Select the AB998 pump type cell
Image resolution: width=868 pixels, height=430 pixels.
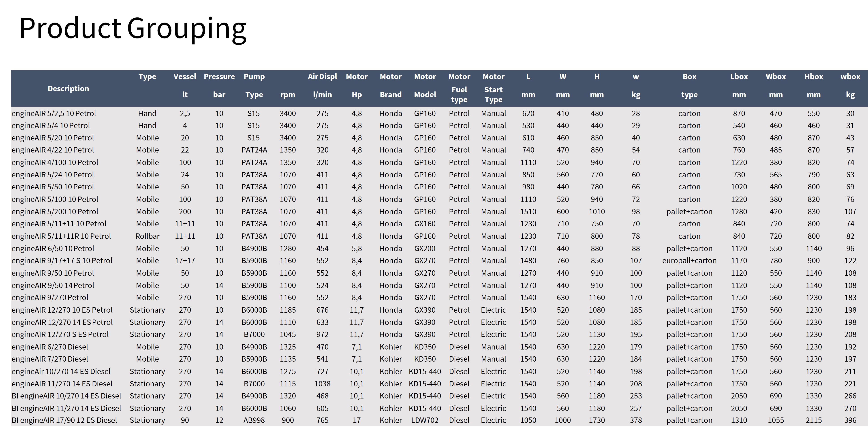[x=254, y=420]
